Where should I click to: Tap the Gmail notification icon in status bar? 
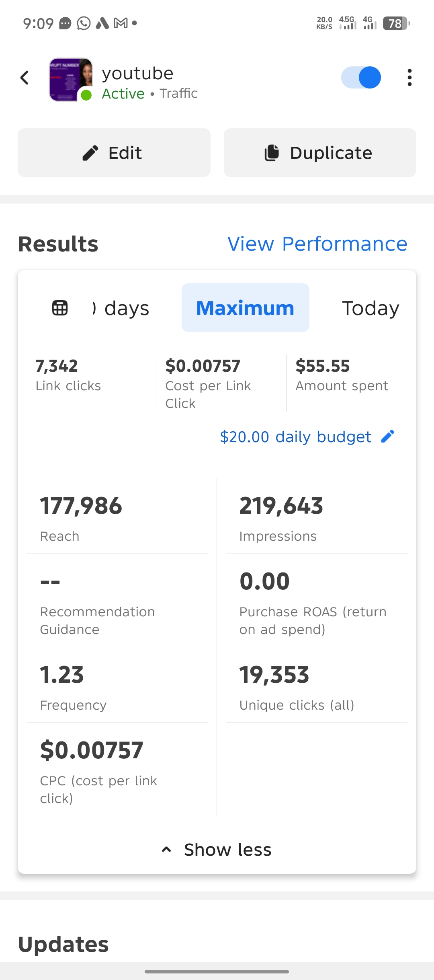click(121, 23)
